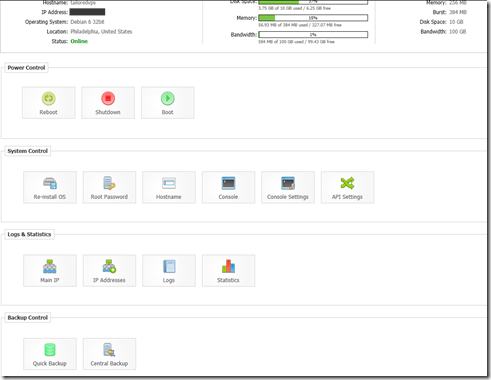Open IP Addresses list
491x380 pixels.
(109, 271)
